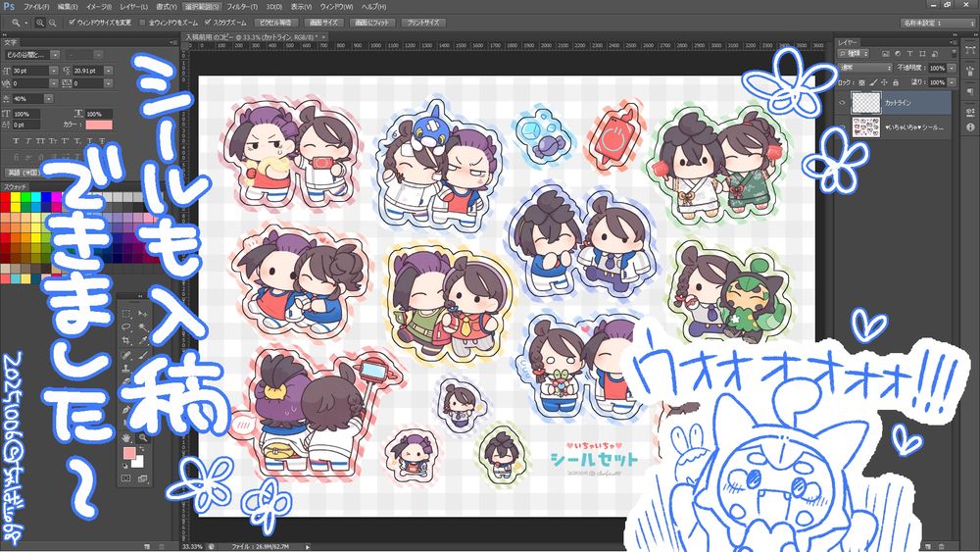Viewport: 980px width, 552px height.
Task: Open layer opacity slider arrow
Action: pos(952,68)
